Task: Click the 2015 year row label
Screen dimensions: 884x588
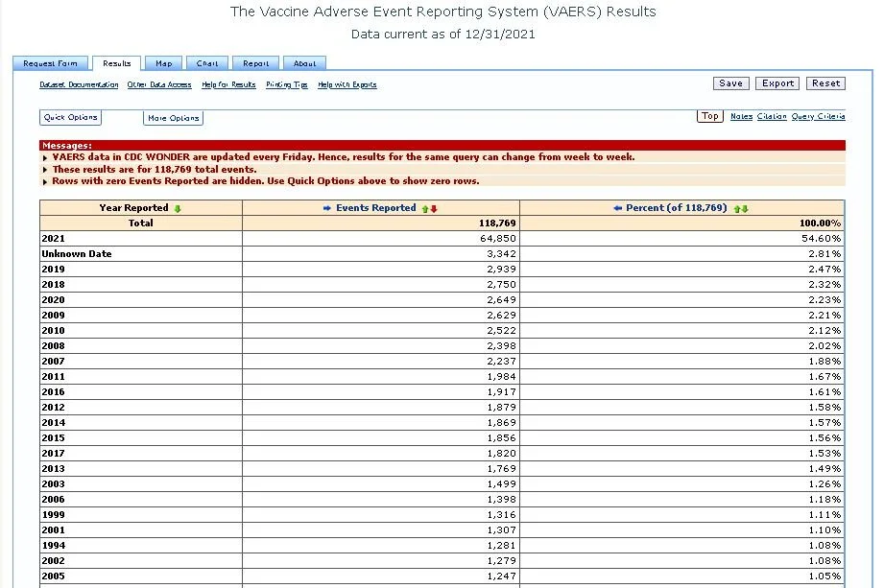Action: coord(53,438)
